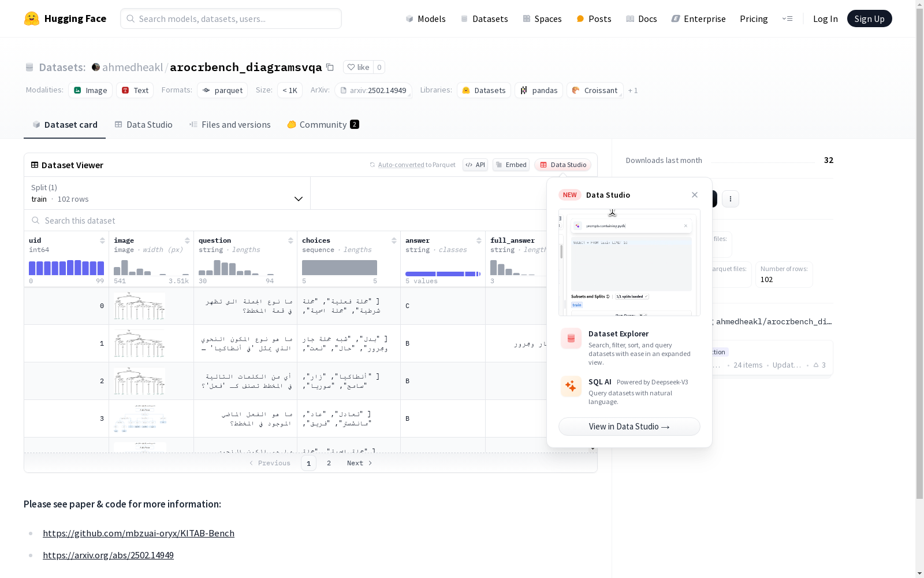Click the ahmedheakl user avatar
This screenshot has height=578, width=924.
point(96,67)
